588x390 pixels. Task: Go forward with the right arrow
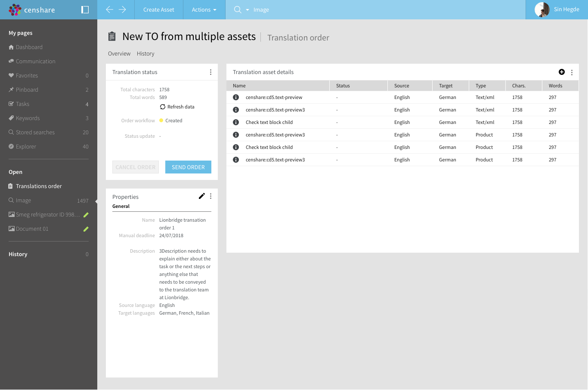click(123, 9)
